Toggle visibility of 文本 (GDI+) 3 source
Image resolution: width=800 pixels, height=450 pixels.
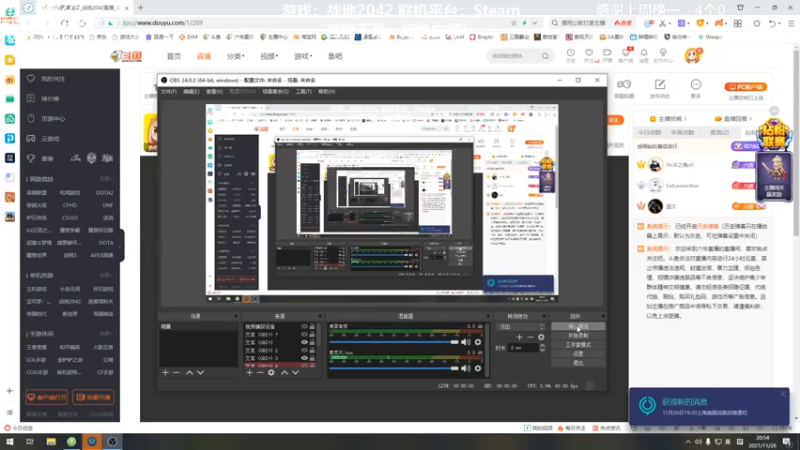point(305,358)
